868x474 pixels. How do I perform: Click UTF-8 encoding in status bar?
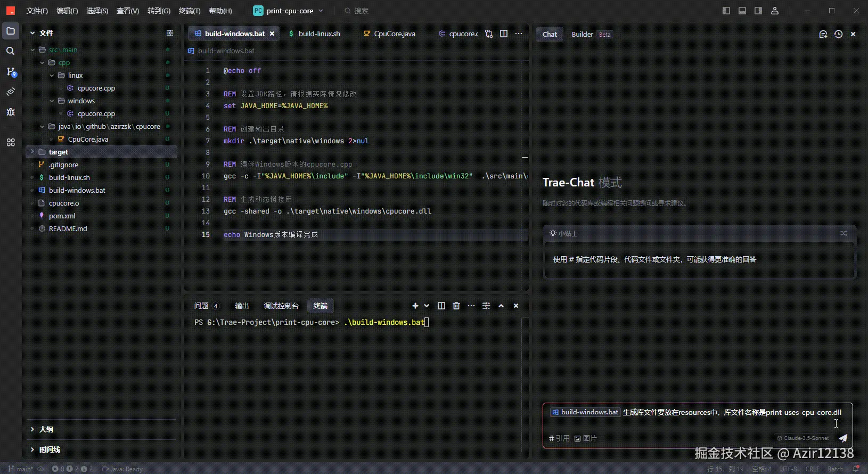[789, 469]
